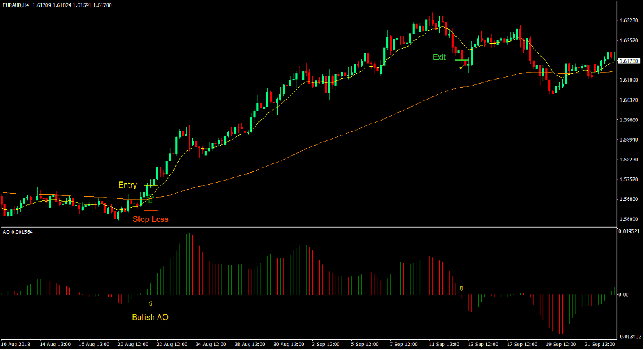Click the Entry text label

tap(127, 185)
